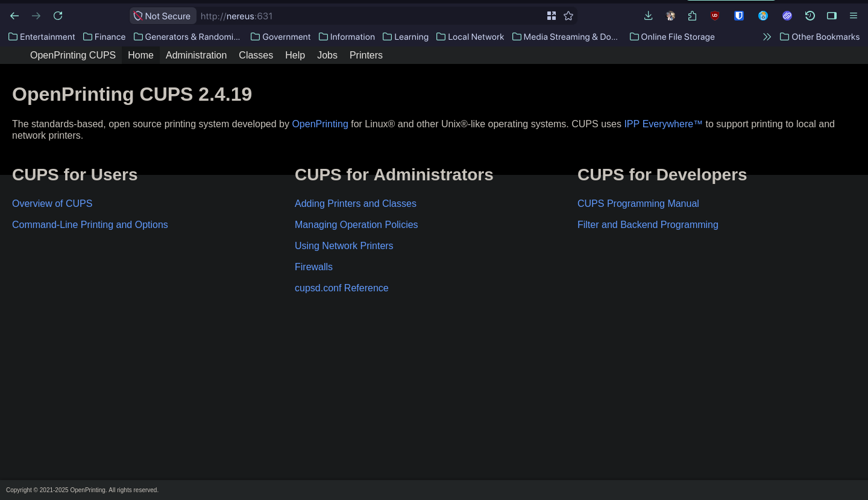Open the browsing history clock icon
868x500 pixels.
coord(810,16)
